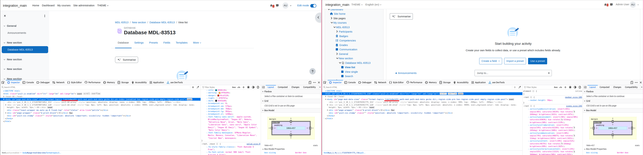Open axe DevTools tab in right devtools

[496, 82]
